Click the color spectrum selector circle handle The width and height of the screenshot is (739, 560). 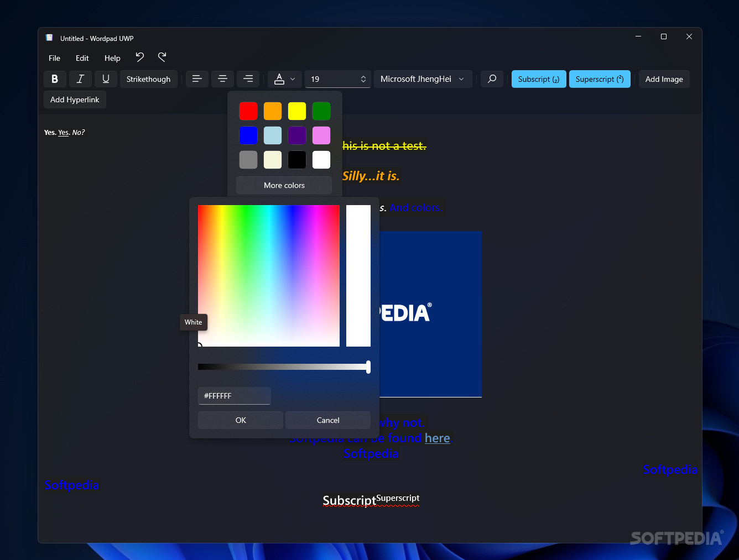199,346
